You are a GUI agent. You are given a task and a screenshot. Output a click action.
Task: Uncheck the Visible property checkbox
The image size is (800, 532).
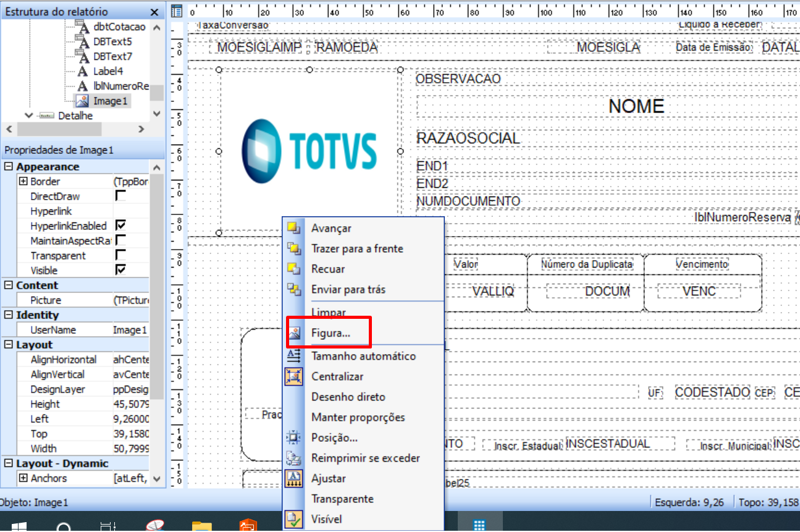click(121, 270)
